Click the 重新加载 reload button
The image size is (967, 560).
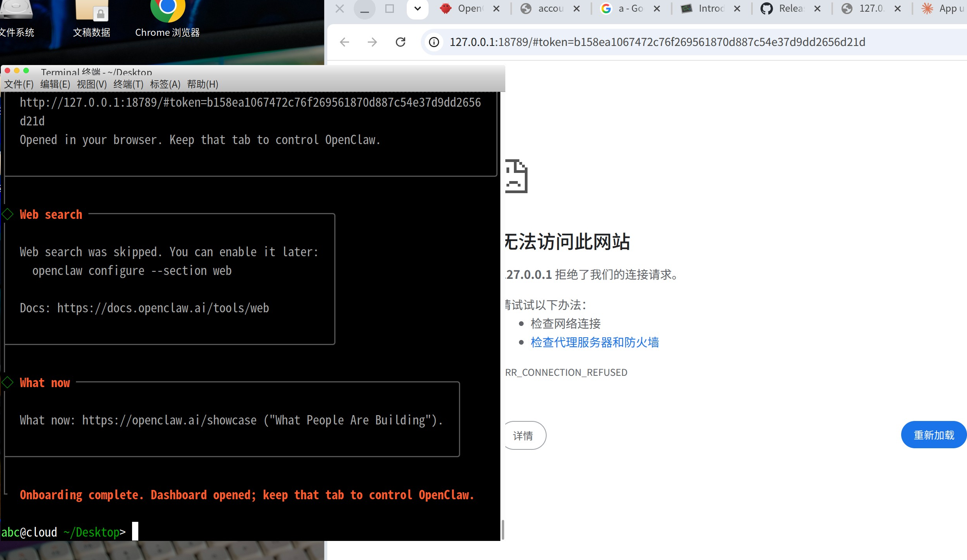click(x=934, y=435)
